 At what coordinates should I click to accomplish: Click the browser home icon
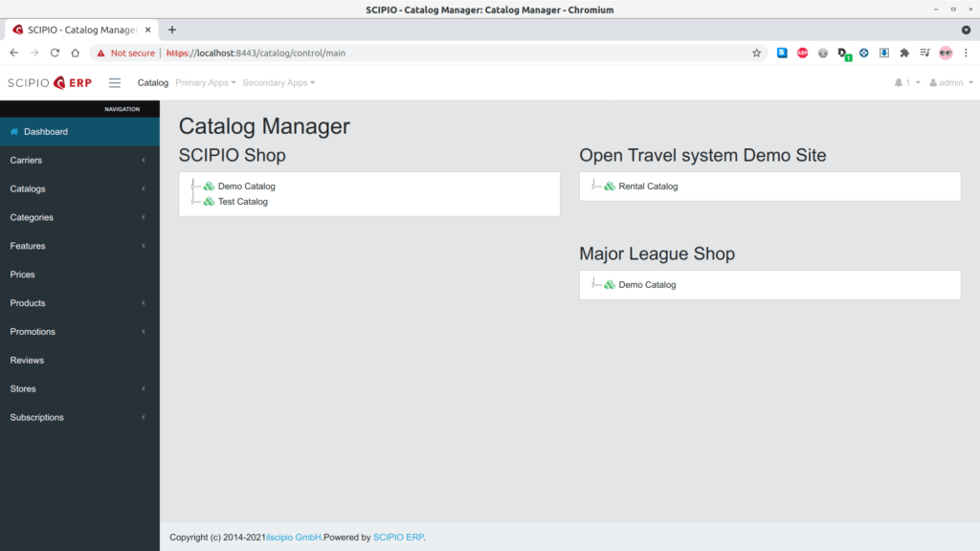[x=75, y=54]
